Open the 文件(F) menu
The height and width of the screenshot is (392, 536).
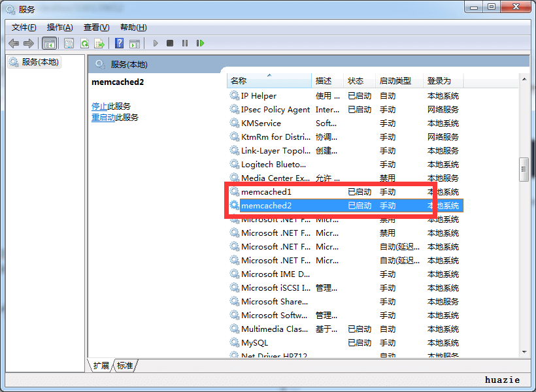pyautogui.click(x=24, y=27)
